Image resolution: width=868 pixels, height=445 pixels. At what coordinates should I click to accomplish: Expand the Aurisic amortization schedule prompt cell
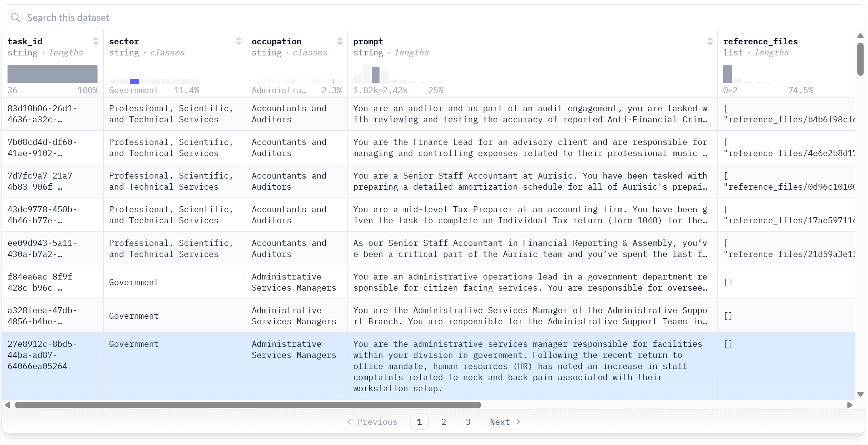click(530, 181)
